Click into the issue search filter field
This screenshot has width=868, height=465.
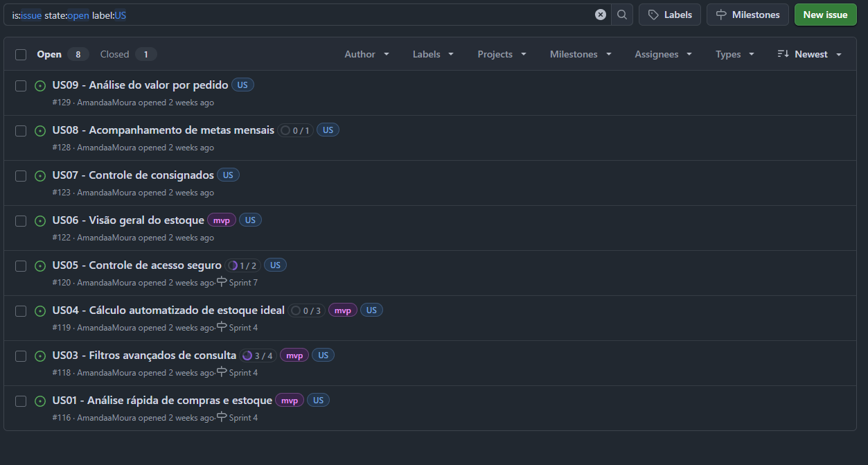point(346,15)
